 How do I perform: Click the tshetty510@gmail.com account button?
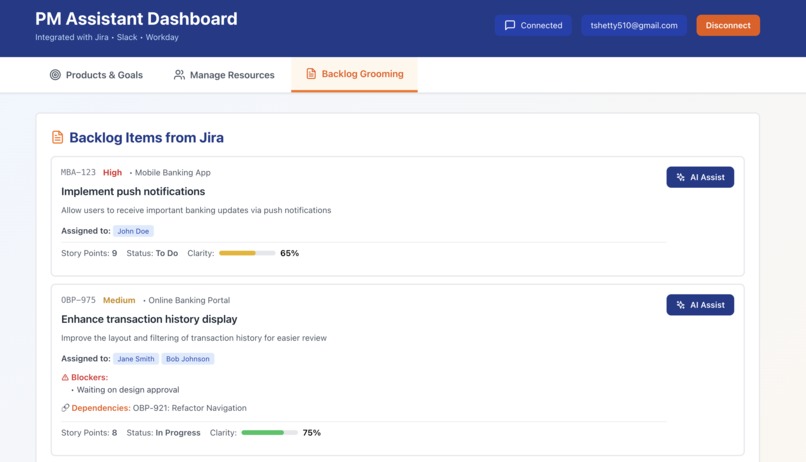(x=634, y=25)
